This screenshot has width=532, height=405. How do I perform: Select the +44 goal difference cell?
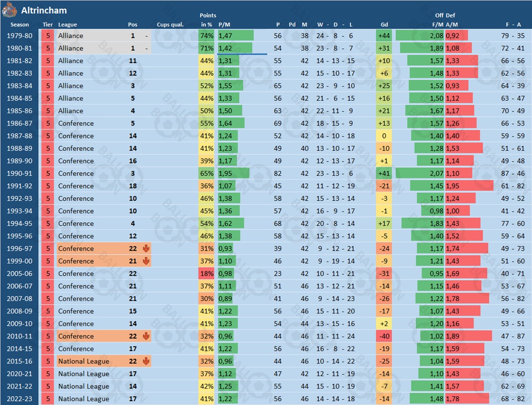[x=384, y=36]
